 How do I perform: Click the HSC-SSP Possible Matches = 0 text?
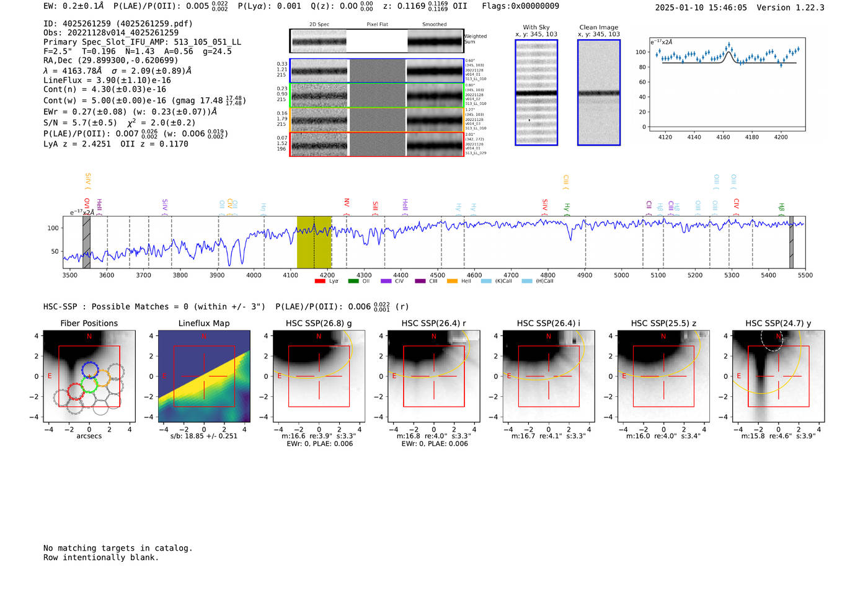point(154,306)
